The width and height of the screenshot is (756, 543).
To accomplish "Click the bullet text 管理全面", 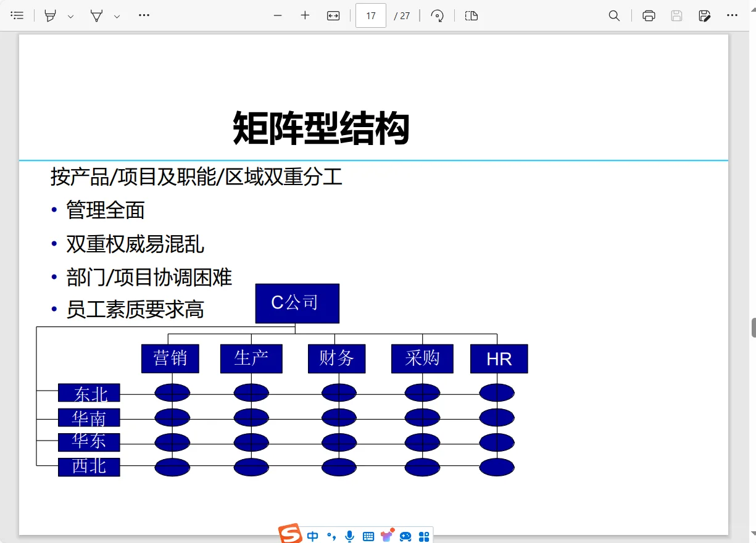I will pos(106,210).
